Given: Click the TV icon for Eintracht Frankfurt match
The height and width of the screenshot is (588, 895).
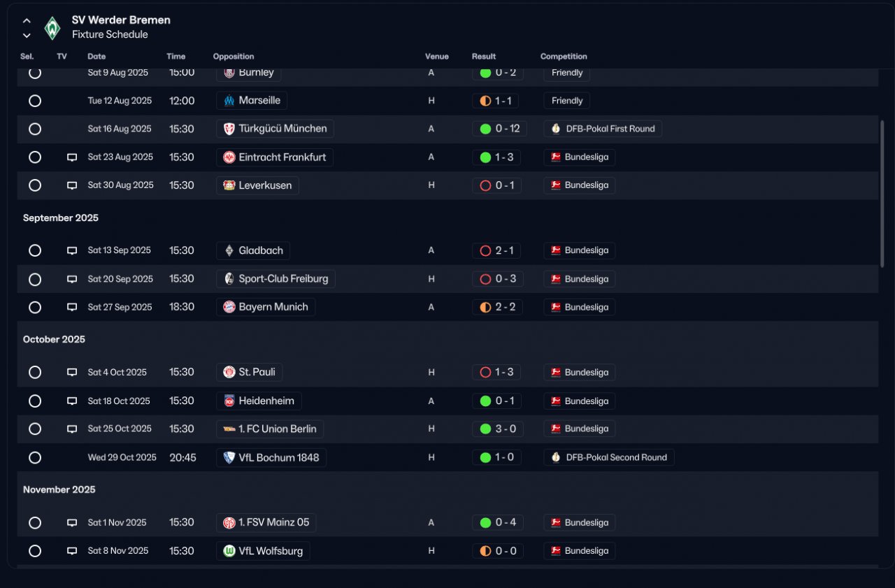Looking at the screenshot, I should click(x=71, y=157).
